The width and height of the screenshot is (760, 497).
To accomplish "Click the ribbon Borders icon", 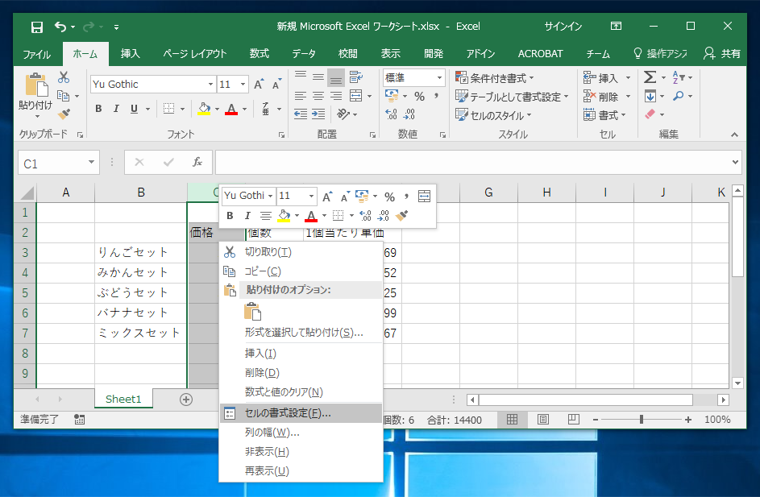I will coord(169,109).
